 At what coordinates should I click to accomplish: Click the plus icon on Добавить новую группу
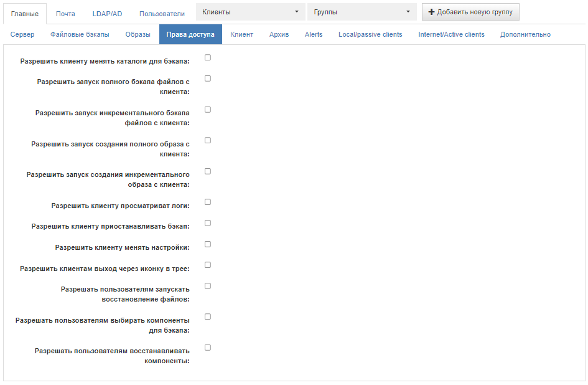tap(431, 12)
